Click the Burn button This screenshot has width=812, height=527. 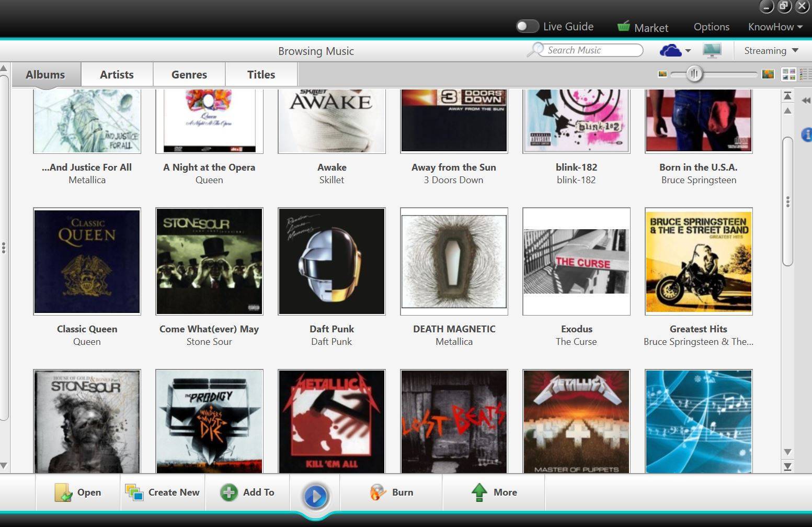coord(392,492)
